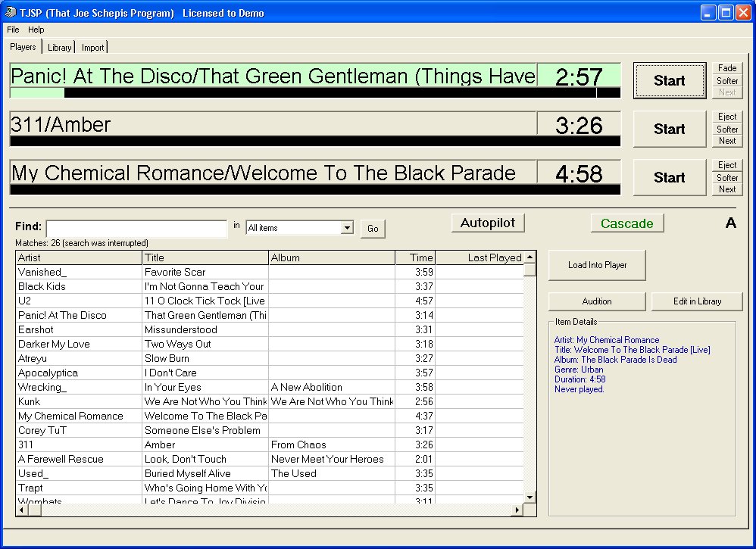
Task: Eject the 311/Amber player
Action: tap(727, 117)
